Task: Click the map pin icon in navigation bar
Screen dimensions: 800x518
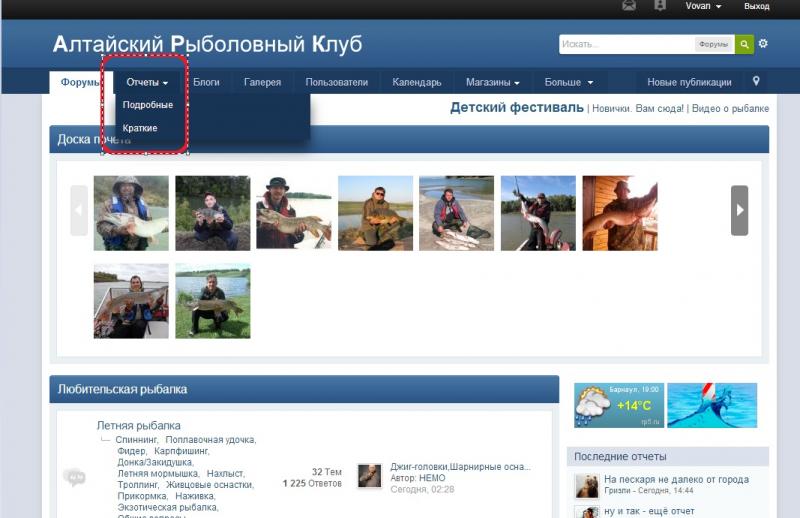Action: tap(756, 82)
